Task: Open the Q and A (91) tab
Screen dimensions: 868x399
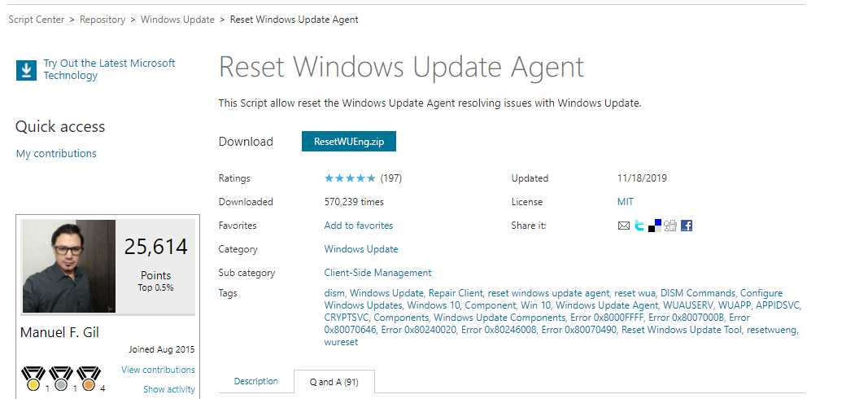Action: [x=334, y=381]
